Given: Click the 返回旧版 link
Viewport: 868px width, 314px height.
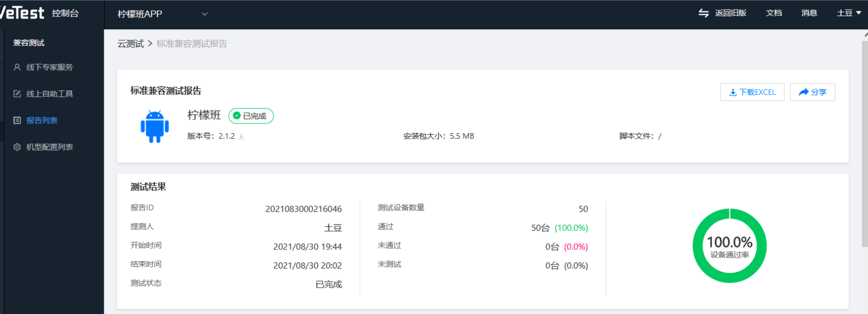Looking at the screenshot, I should pyautogui.click(x=731, y=13).
